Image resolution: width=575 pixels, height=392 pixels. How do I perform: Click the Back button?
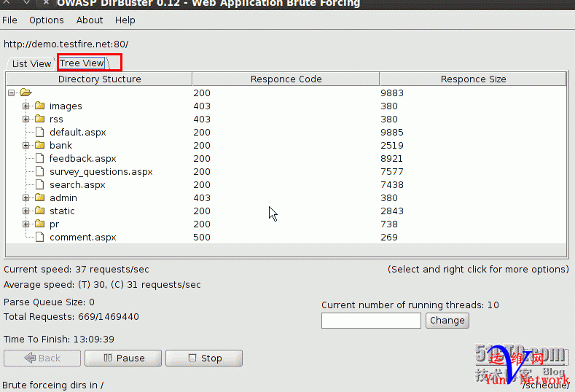[42, 358]
